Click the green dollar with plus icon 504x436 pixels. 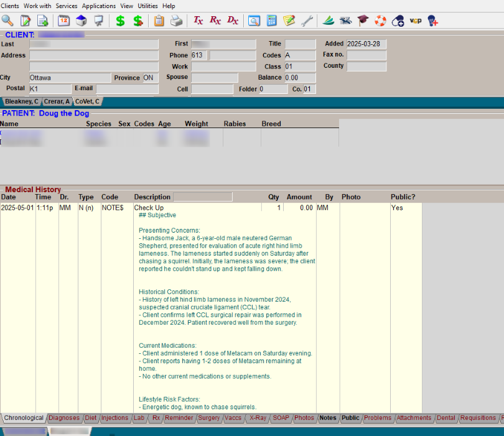pos(138,21)
